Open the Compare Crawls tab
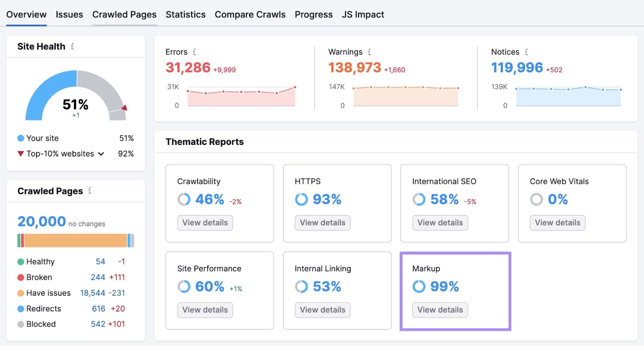Image resolution: width=644 pixels, height=346 pixels. click(250, 14)
